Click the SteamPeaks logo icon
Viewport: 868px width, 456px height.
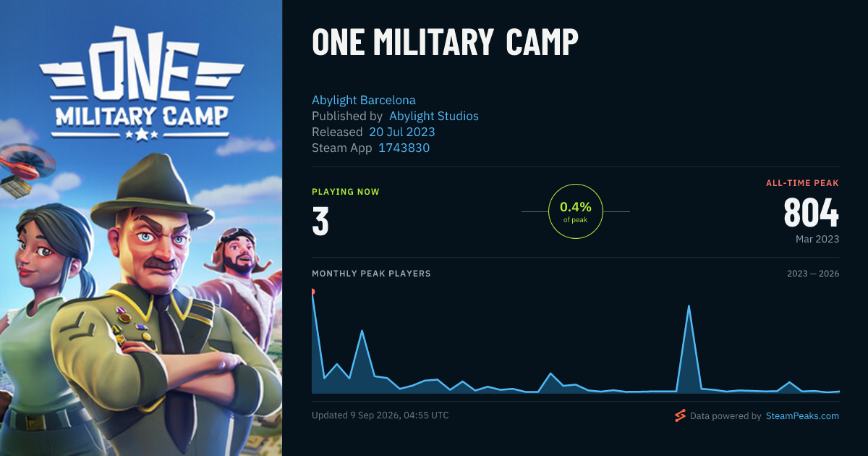(x=680, y=415)
